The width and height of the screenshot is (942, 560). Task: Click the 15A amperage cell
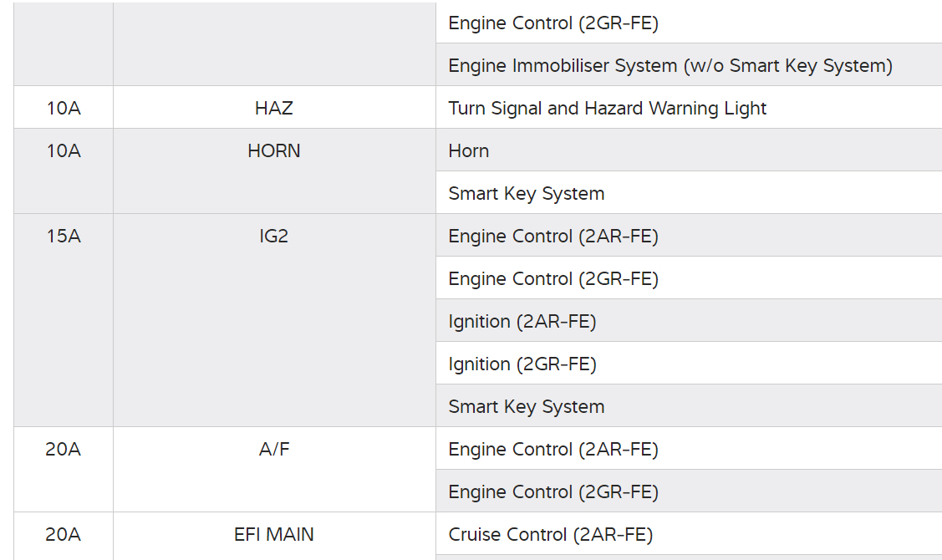point(63,237)
